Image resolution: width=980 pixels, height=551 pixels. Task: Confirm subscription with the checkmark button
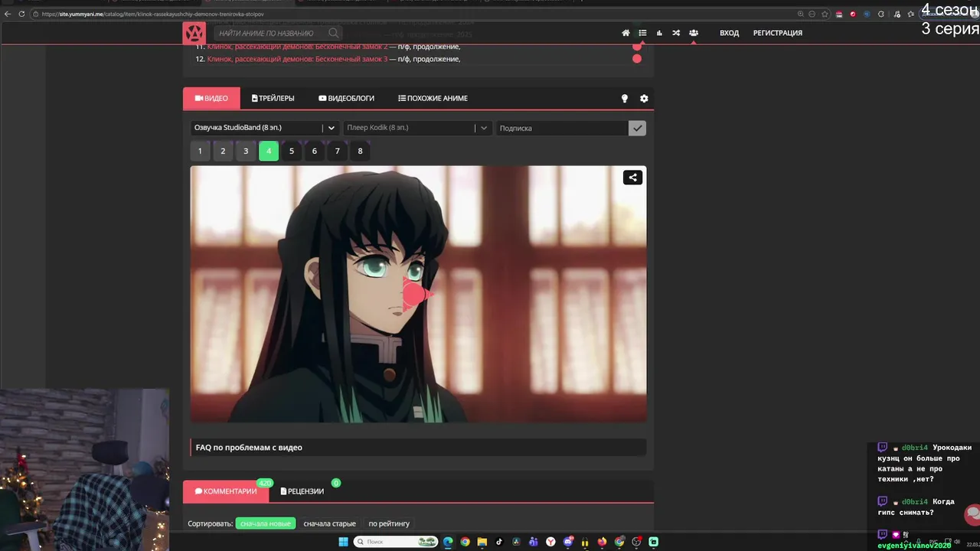[637, 128]
